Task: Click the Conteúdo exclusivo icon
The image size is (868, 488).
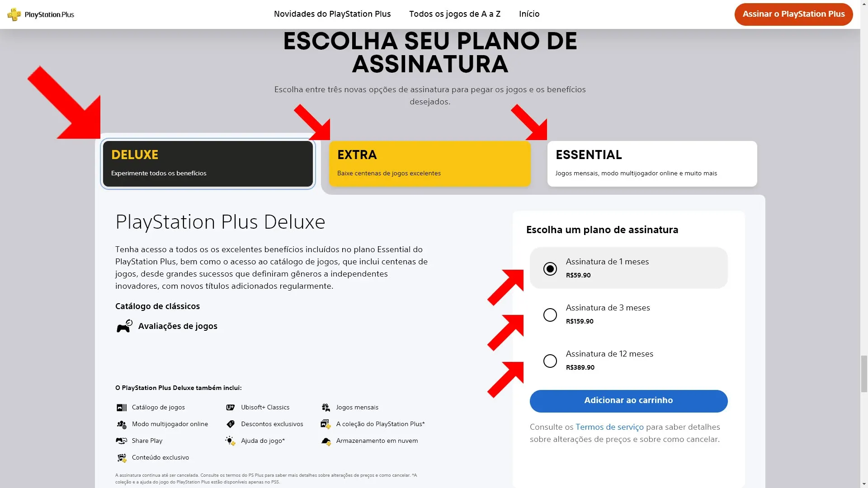Action: (x=122, y=458)
